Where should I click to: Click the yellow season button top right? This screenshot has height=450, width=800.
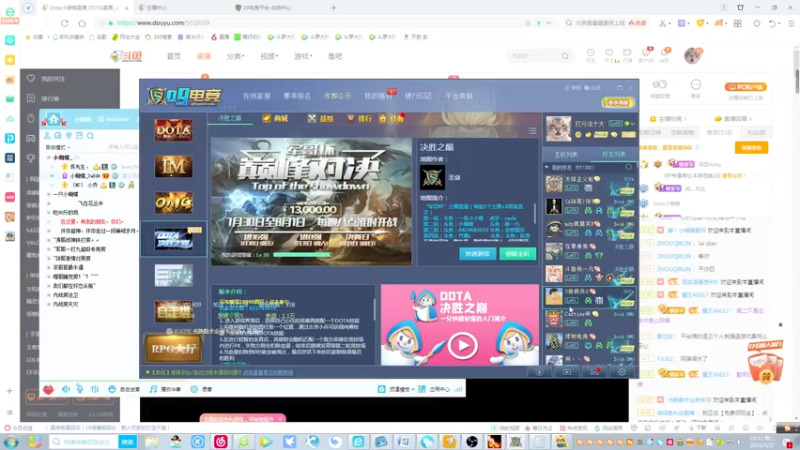[618, 103]
